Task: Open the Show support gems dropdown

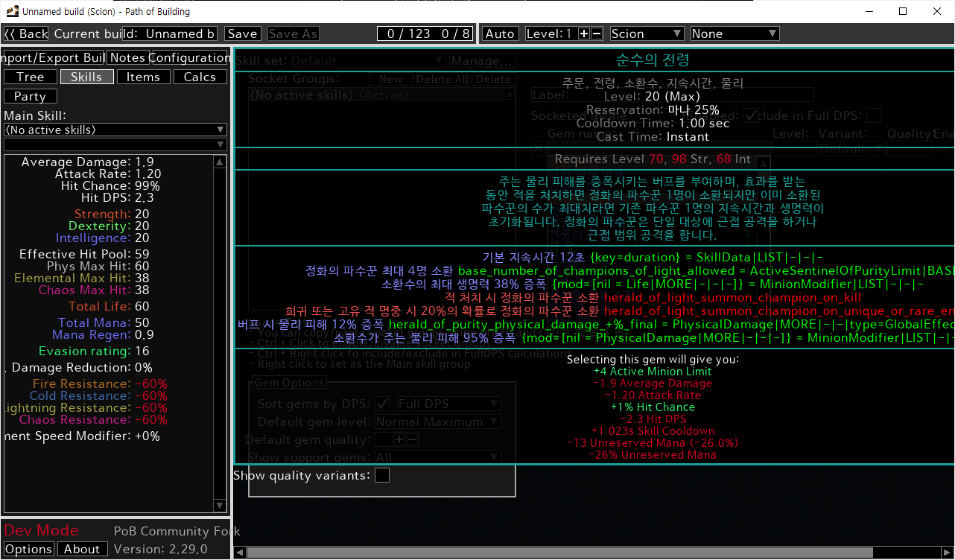Action: coord(437,457)
